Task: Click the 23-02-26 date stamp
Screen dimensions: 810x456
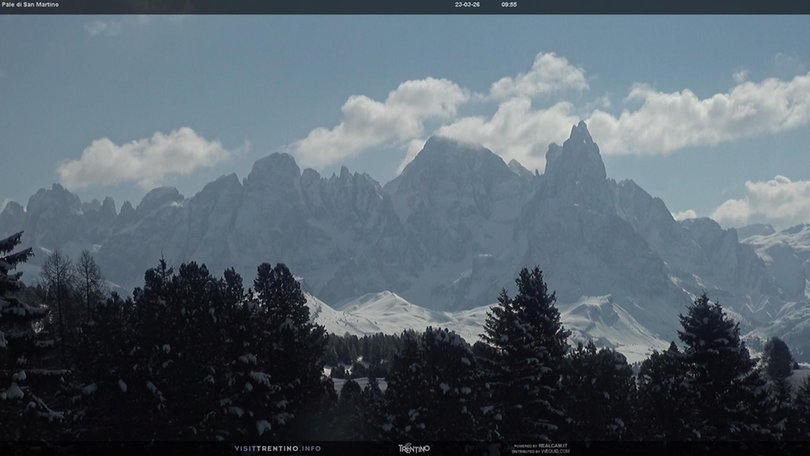Action: click(467, 4)
